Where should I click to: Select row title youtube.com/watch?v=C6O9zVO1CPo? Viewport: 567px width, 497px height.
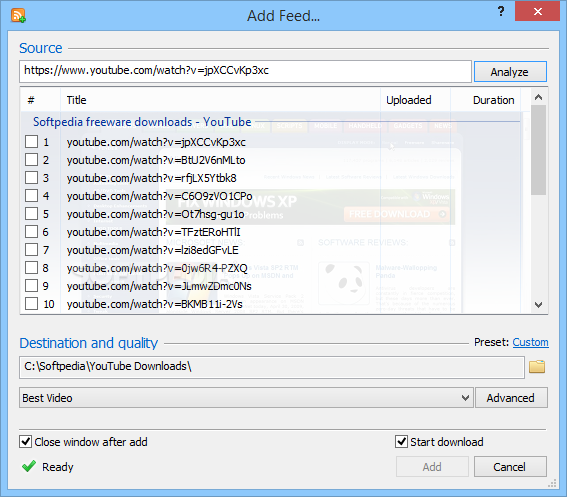[159, 196]
